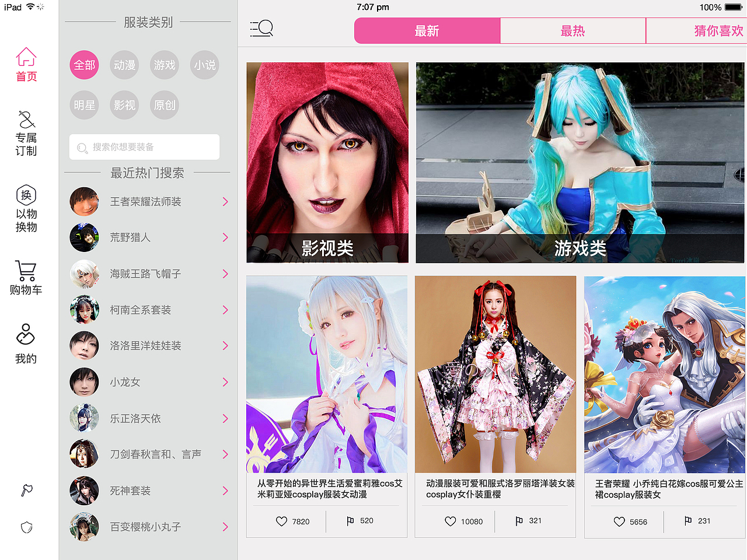Switch to the 最热 tab

(x=573, y=30)
